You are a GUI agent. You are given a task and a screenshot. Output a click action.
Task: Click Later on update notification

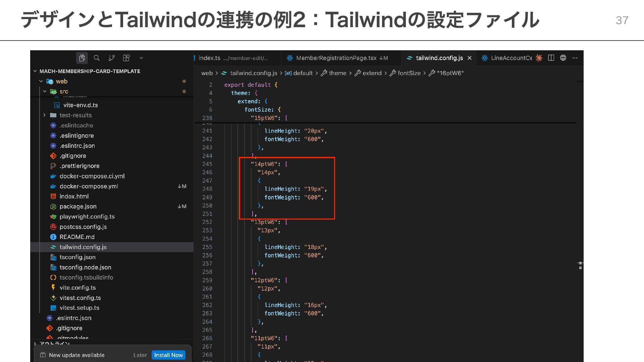click(x=140, y=355)
